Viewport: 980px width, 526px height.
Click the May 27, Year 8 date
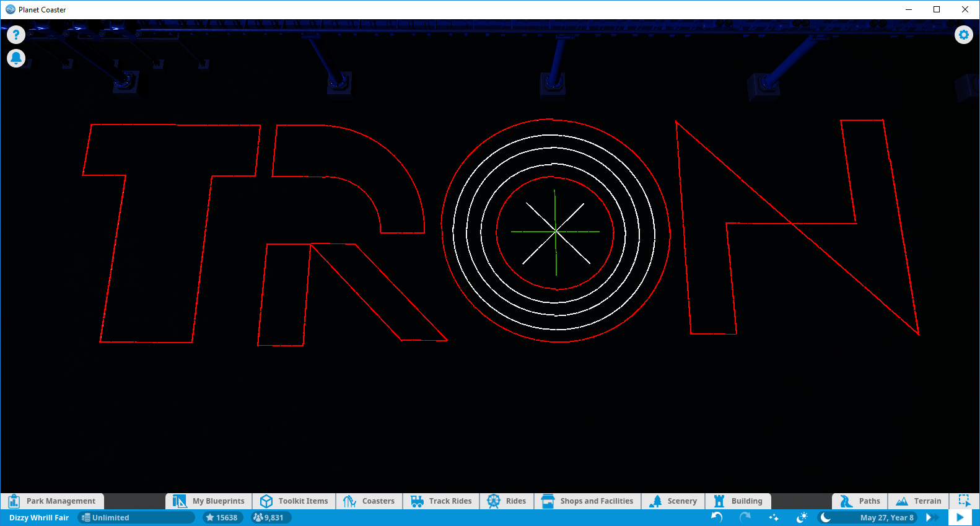pos(886,518)
